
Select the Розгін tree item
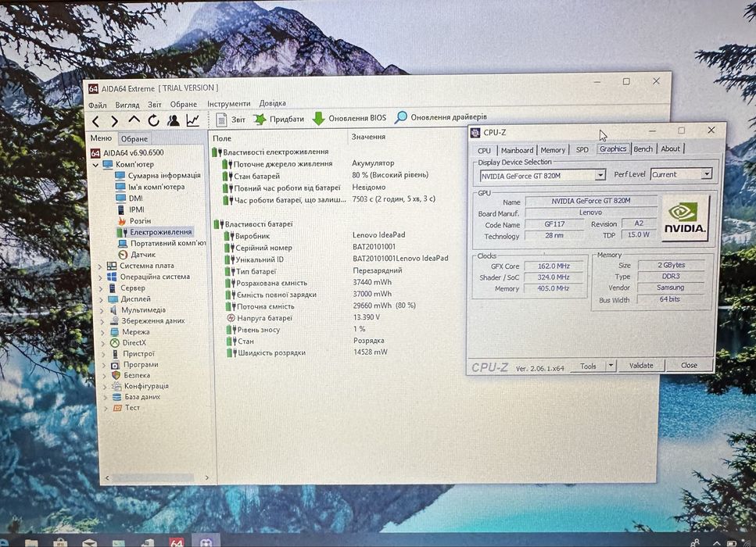click(x=134, y=220)
